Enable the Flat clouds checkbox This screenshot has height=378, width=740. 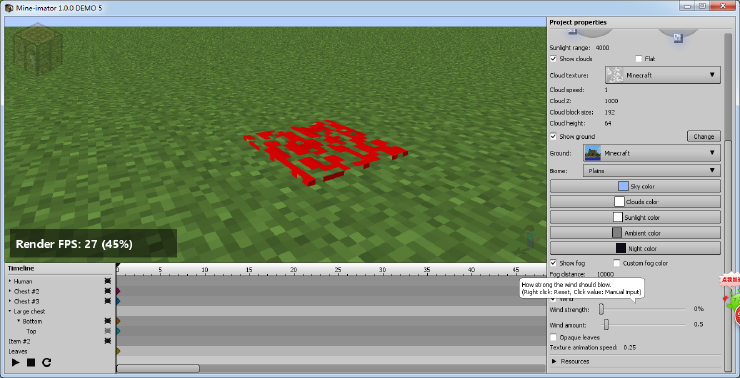[x=639, y=59]
